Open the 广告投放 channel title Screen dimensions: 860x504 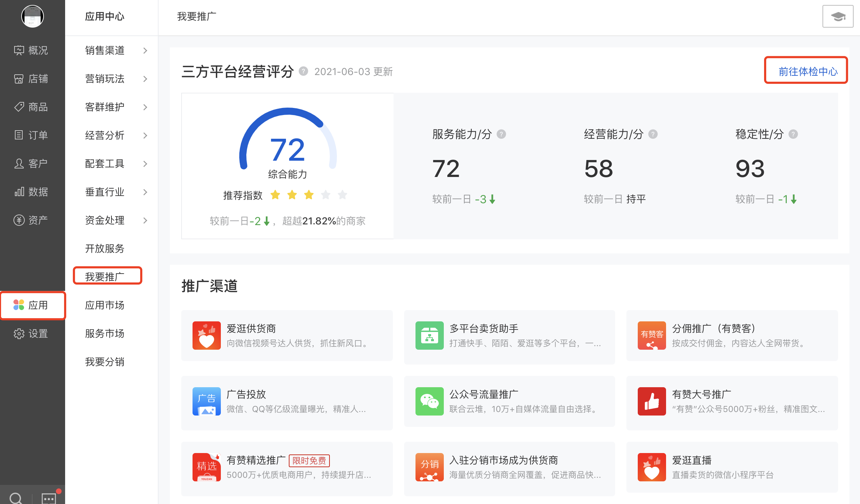pos(246,394)
